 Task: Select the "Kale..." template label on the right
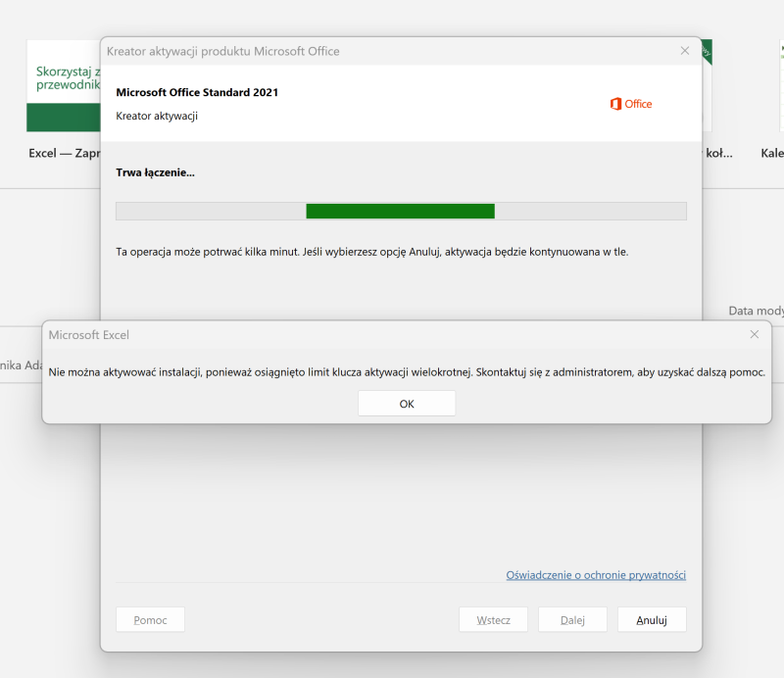coord(771,154)
